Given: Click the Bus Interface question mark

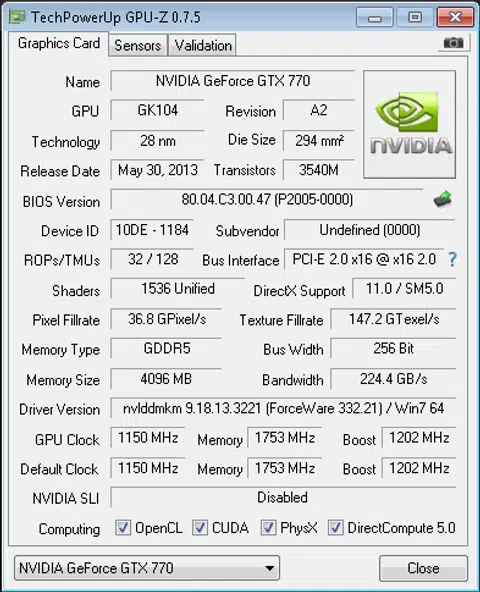Looking at the screenshot, I should click(x=452, y=260).
